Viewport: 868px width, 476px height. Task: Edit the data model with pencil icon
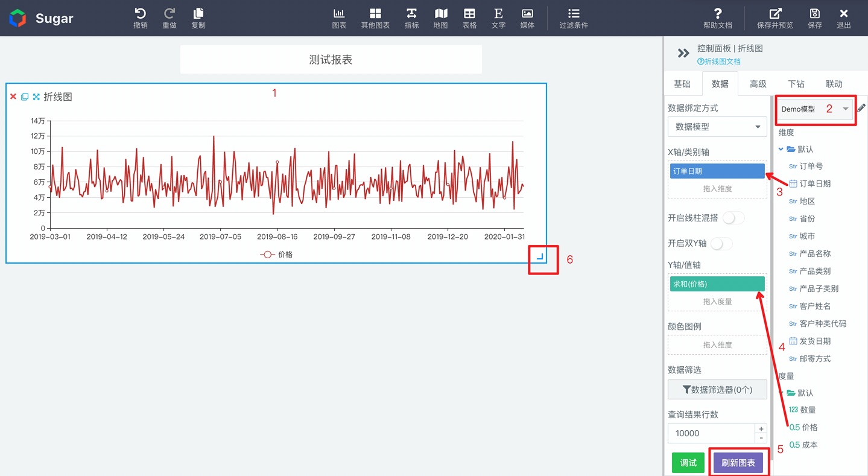point(861,108)
